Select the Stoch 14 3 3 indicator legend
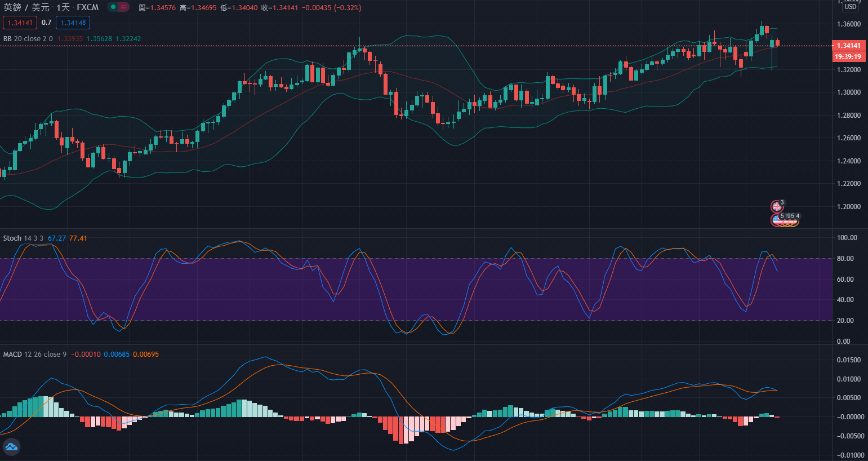This screenshot has width=868, height=461. pos(23,238)
